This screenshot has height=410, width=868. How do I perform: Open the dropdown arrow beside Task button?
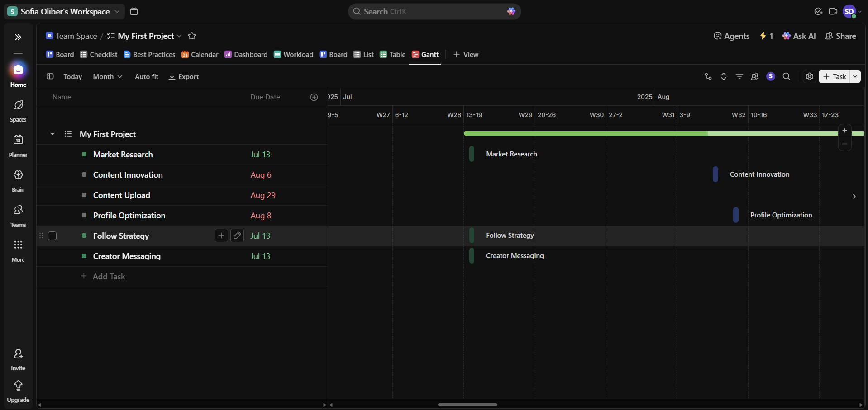[855, 76]
